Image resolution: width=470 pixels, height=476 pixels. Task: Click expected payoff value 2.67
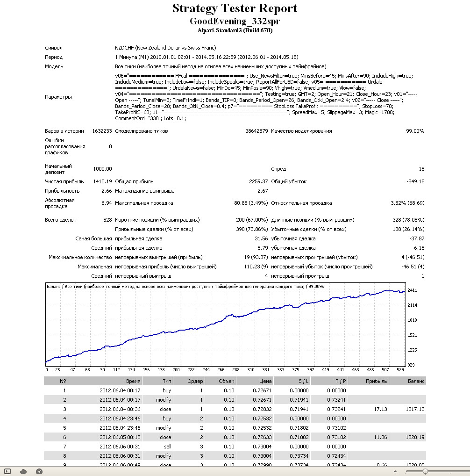point(263,191)
